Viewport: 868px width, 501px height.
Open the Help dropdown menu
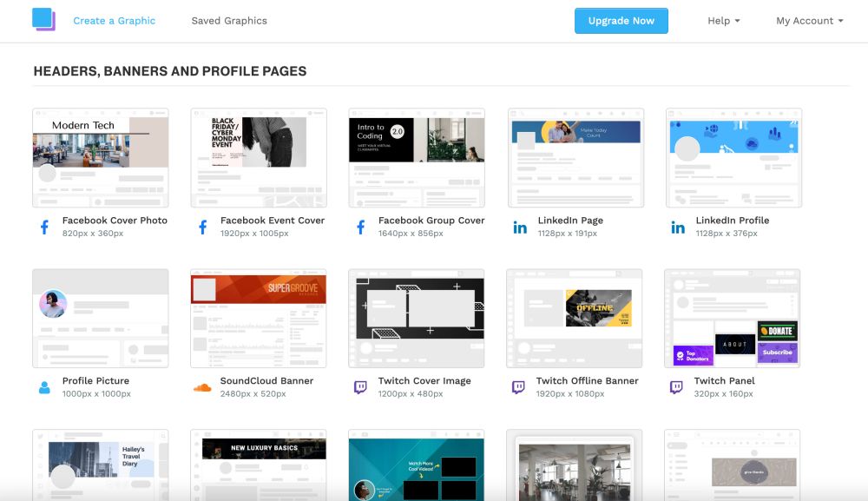(723, 20)
